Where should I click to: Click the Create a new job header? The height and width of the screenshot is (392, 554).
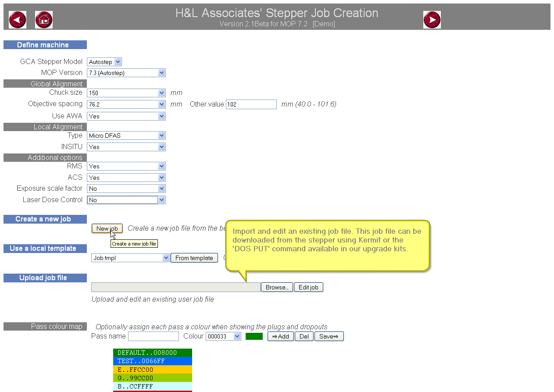45,219
